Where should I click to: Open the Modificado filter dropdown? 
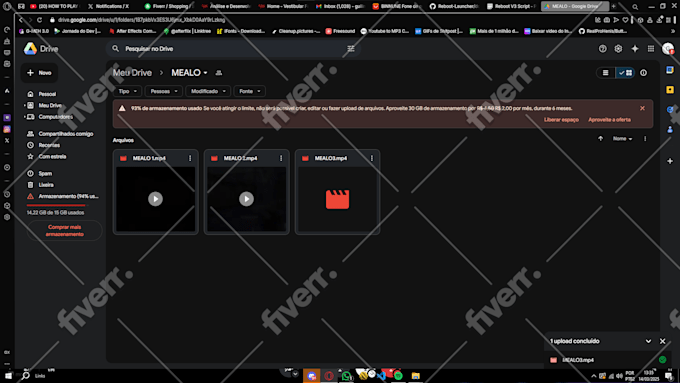click(x=208, y=91)
